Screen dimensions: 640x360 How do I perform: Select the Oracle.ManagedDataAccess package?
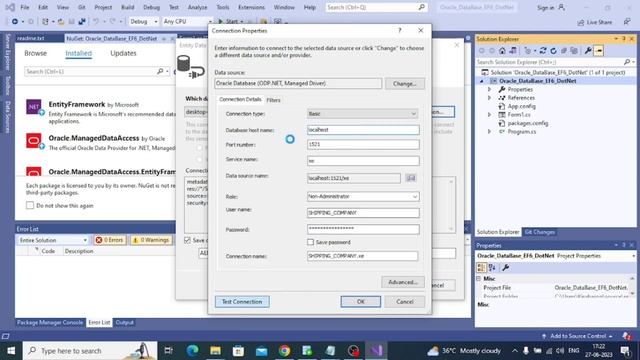100,143
